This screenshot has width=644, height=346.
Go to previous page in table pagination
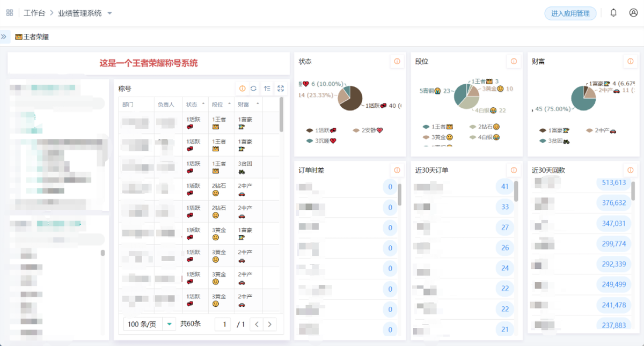pyautogui.click(x=257, y=324)
